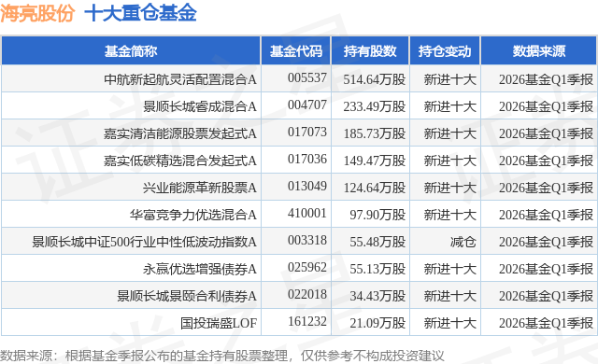Screen dimensions: 598x364
Task: Select 嘉实清洁能源股票发起式A fund name
Action: [x=180, y=133]
